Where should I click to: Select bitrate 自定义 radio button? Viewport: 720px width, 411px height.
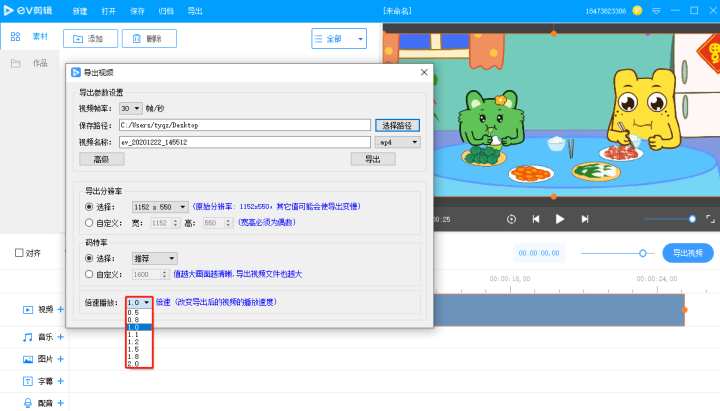click(89, 274)
